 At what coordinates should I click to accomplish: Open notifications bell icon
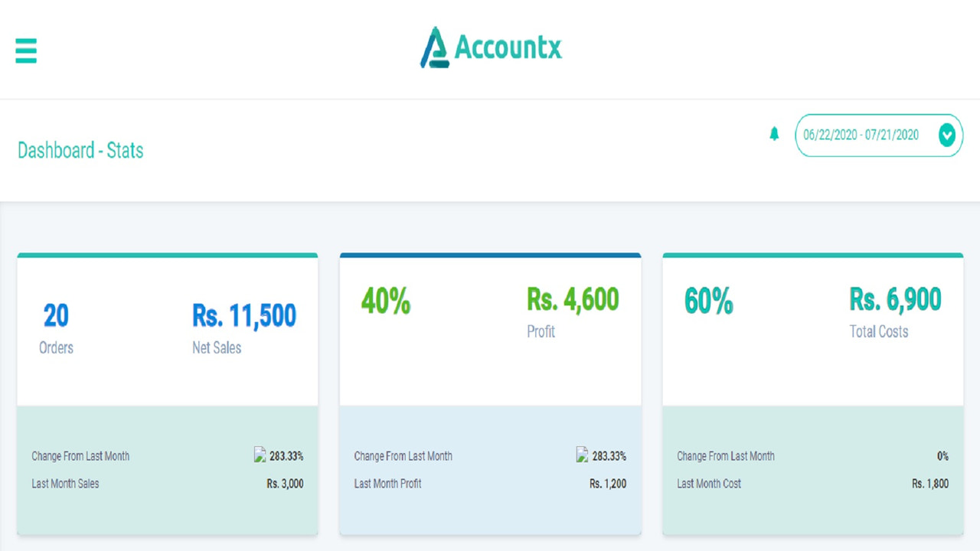tap(774, 134)
